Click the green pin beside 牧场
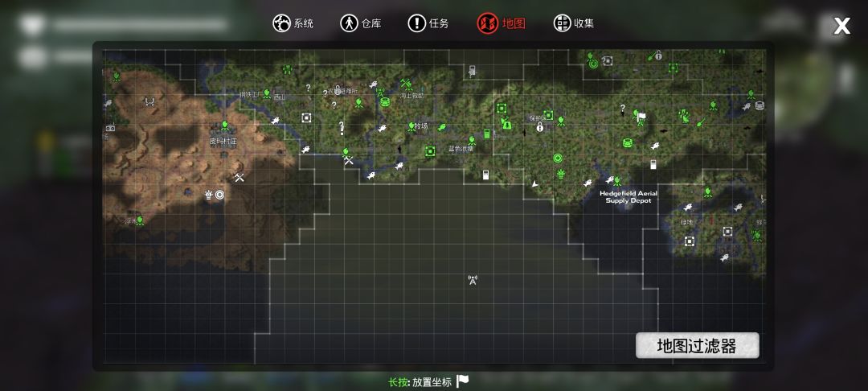Image resolution: width=868 pixels, height=391 pixels. [x=411, y=126]
